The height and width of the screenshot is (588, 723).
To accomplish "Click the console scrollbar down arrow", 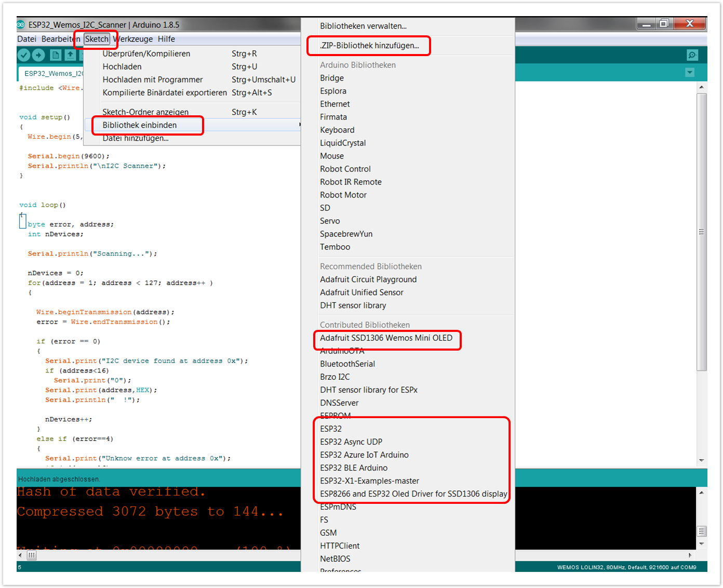I will click(x=701, y=544).
